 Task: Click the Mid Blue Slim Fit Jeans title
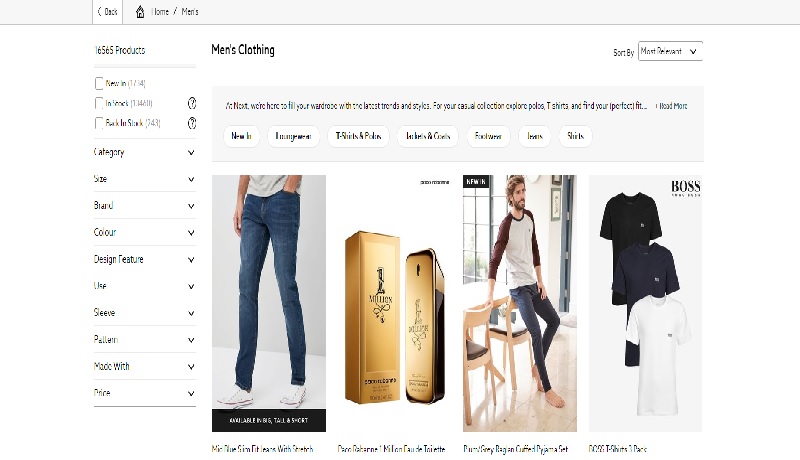coord(262,449)
